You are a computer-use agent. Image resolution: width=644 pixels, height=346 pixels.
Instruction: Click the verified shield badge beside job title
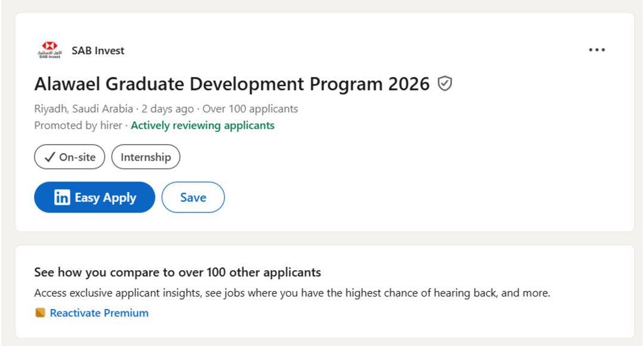click(444, 84)
